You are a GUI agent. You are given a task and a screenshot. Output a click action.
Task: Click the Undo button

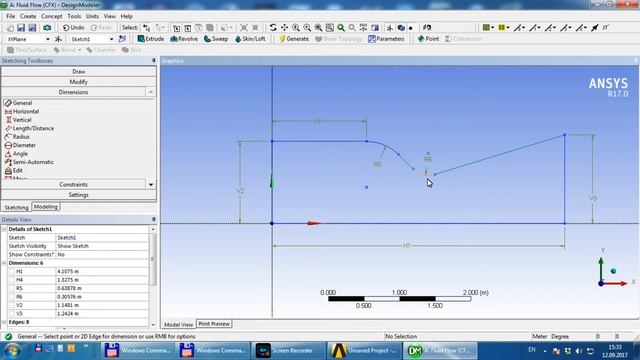(x=73, y=27)
